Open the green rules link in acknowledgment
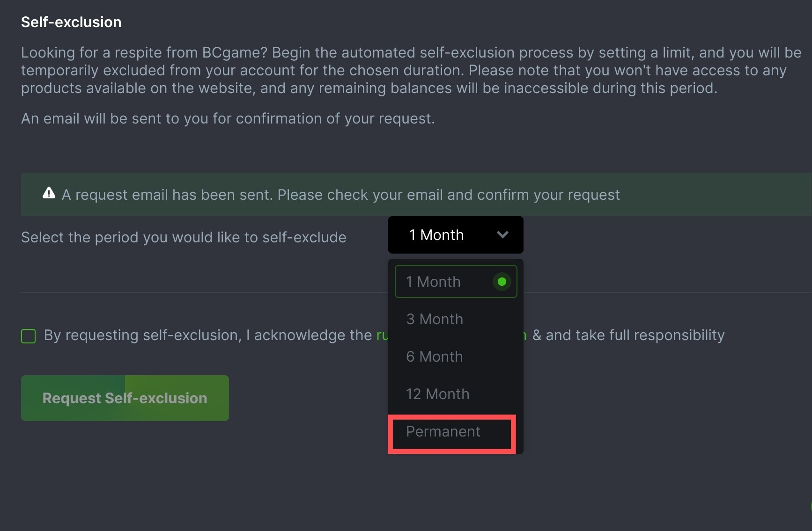 (382, 335)
